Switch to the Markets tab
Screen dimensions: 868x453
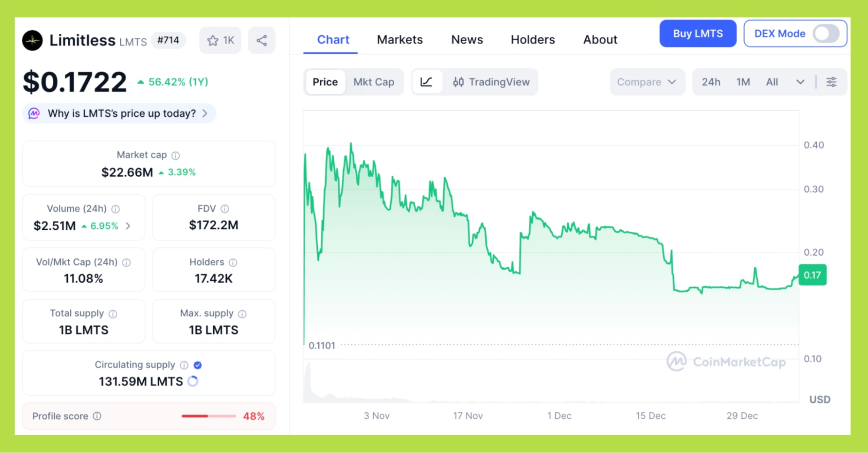(x=399, y=39)
